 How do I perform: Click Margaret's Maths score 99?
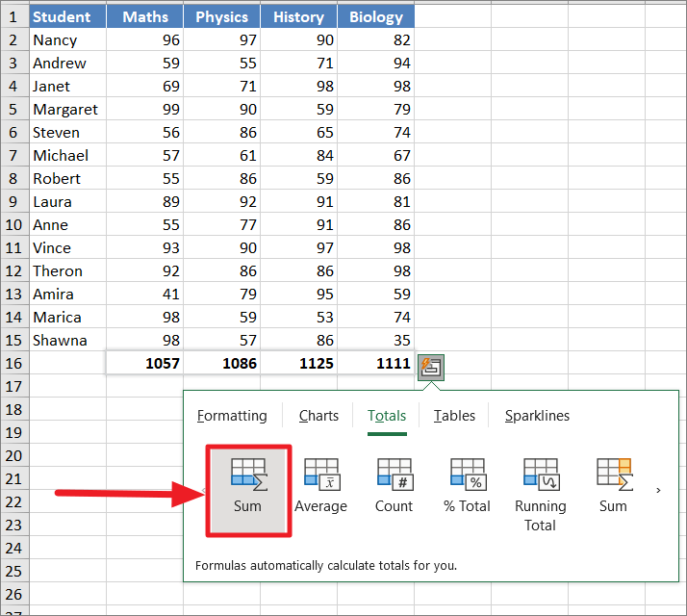tap(145, 109)
